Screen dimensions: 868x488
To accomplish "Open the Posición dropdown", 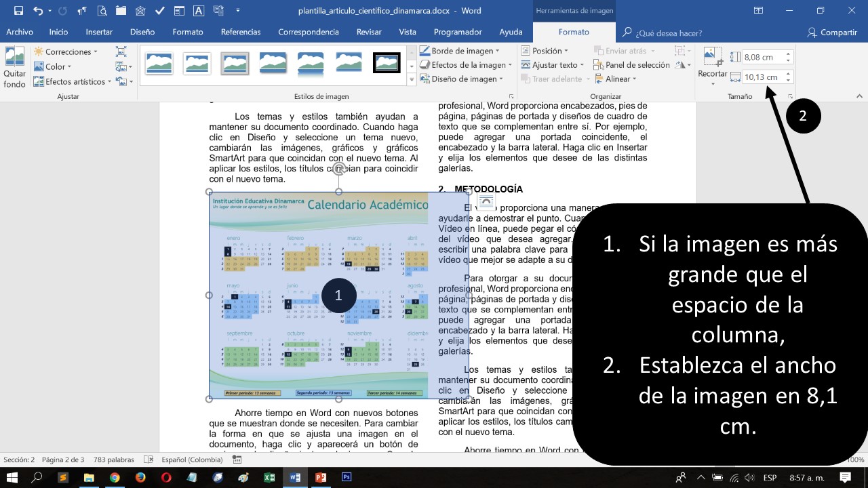I will pos(544,51).
